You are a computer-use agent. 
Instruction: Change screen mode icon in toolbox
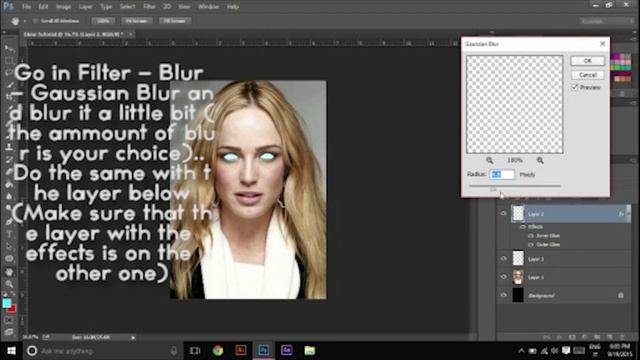point(9,332)
